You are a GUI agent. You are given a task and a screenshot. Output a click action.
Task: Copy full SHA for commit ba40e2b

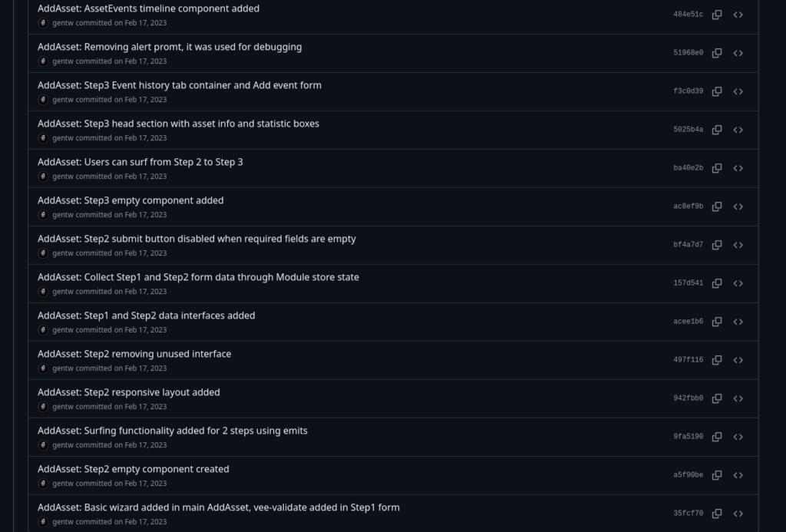[717, 168]
